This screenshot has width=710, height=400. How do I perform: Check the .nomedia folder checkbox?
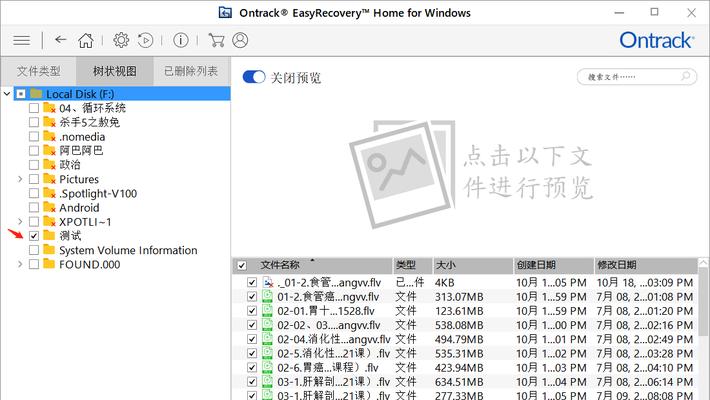(34, 136)
